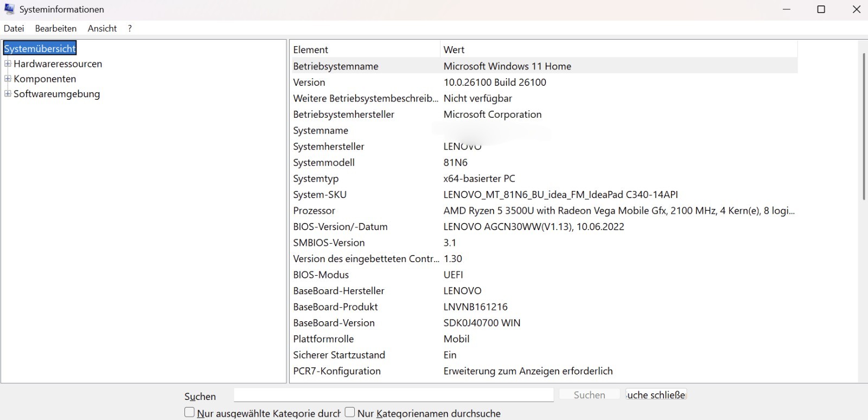The width and height of the screenshot is (868, 420).
Task: Select the Hardwareressourcen tree item
Action: coord(58,63)
